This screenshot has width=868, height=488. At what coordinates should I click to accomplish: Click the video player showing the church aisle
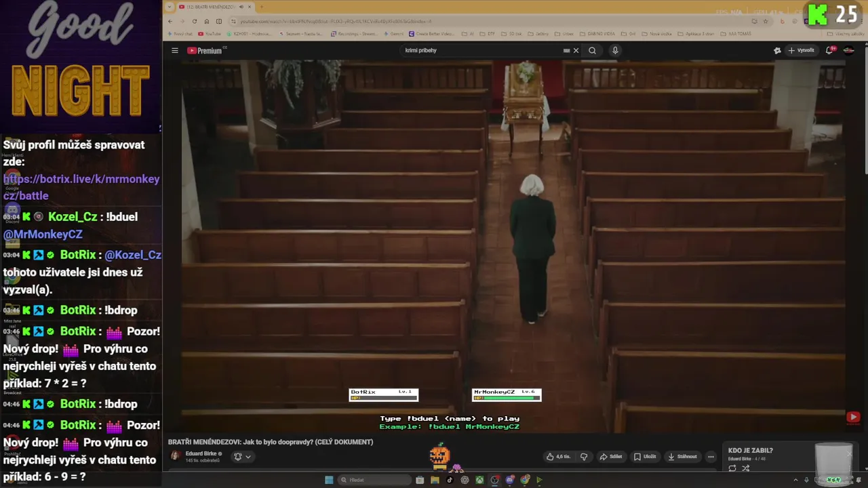[x=514, y=246]
